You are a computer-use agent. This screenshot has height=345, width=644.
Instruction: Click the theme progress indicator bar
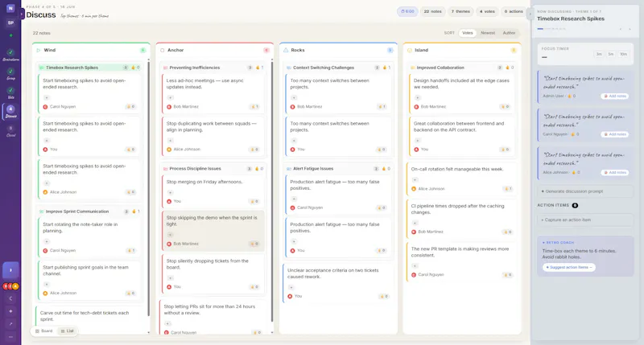point(551,29)
